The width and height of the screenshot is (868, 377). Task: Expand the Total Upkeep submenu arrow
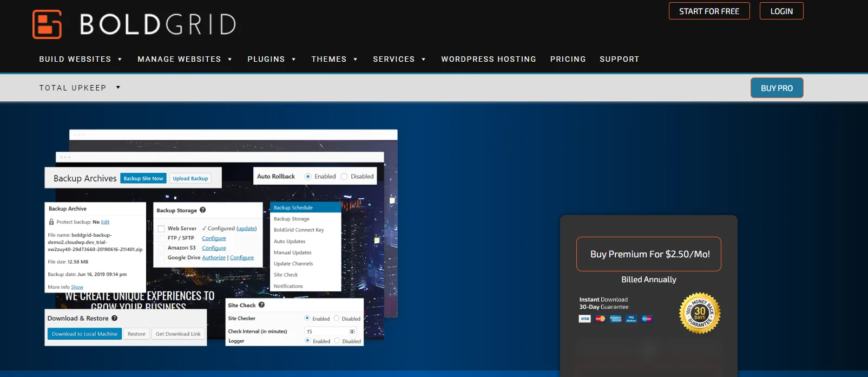(x=118, y=87)
